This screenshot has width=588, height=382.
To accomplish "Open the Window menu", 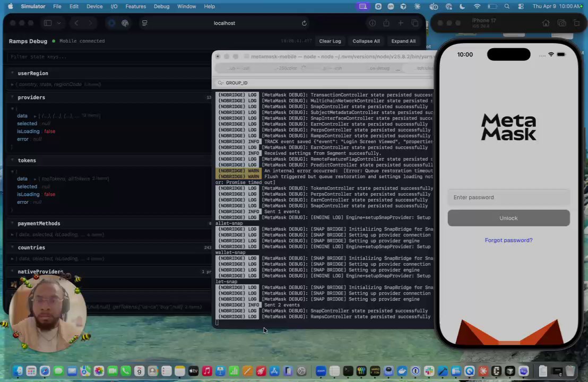I will click(186, 6).
